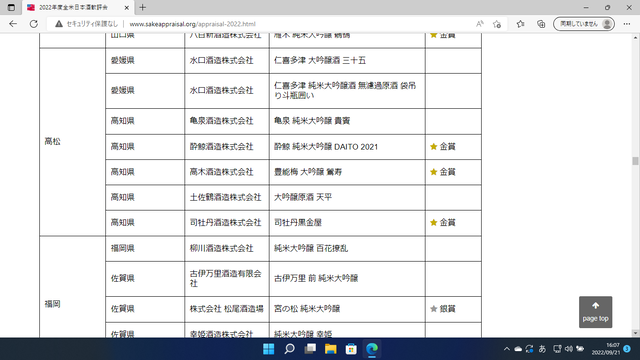This screenshot has width=640, height=360.
Task: Click 愛媛県 in 三十五 row
Action: click(122, 61)
